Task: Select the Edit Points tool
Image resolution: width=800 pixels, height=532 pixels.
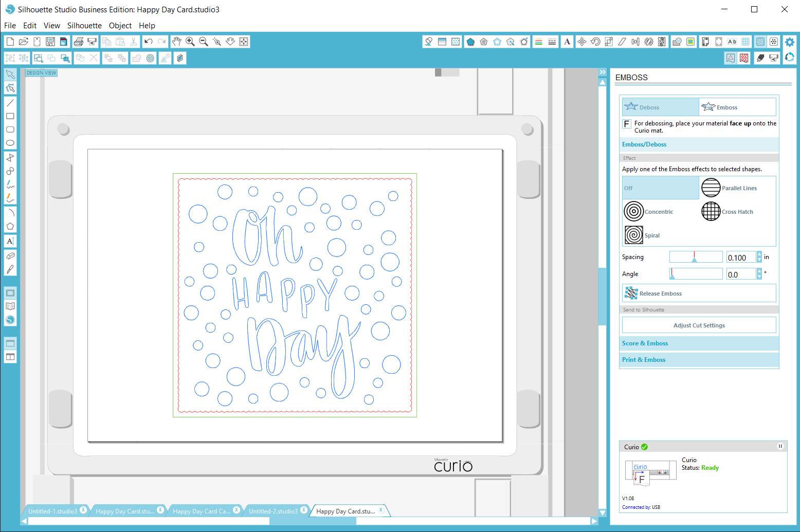Action: (10, 88)
